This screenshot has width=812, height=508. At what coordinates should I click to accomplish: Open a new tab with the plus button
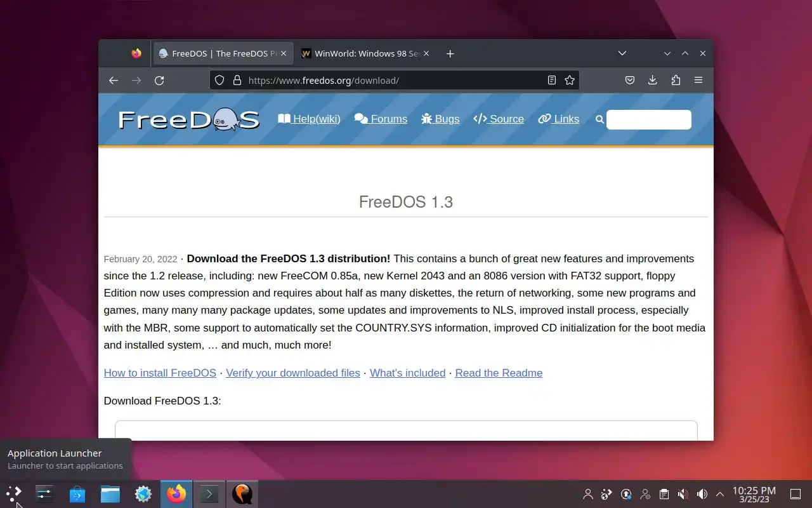(x=450, y=54)
